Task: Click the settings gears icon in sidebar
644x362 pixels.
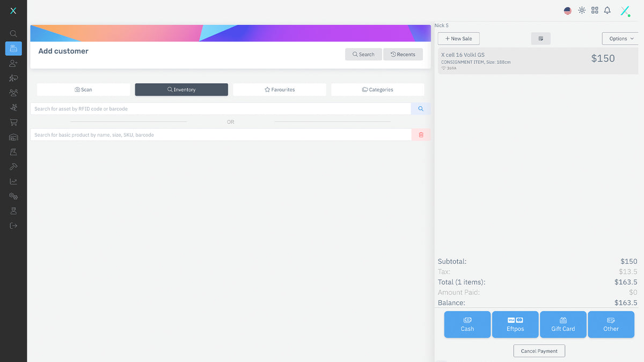Action: pos(13,196)
